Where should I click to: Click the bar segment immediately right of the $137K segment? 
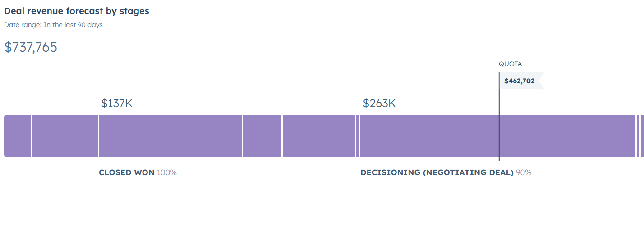point(262,136)
